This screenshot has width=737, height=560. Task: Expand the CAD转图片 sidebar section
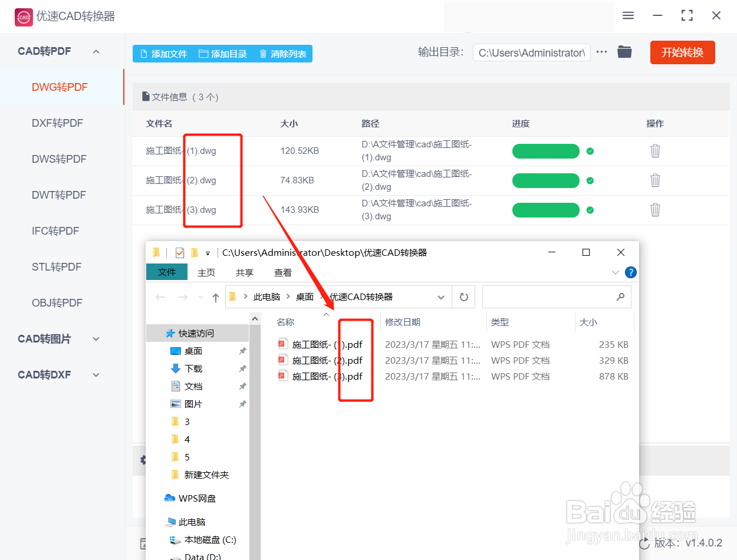(96, 339)
